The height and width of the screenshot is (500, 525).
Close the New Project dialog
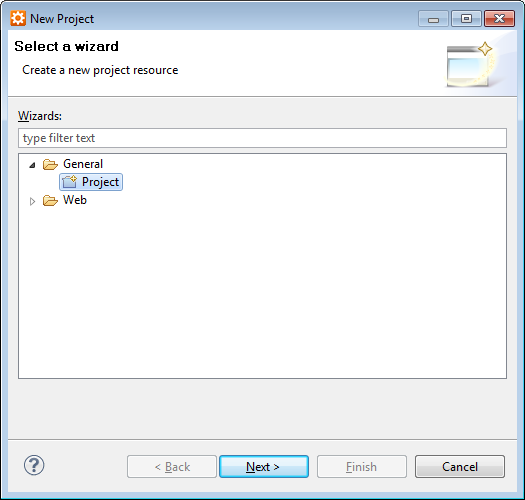pyautogui.click(x=499, y=18)
